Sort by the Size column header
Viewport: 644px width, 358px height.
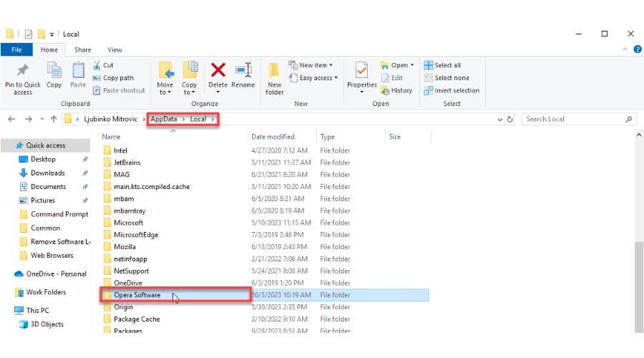tap(394, 137)
